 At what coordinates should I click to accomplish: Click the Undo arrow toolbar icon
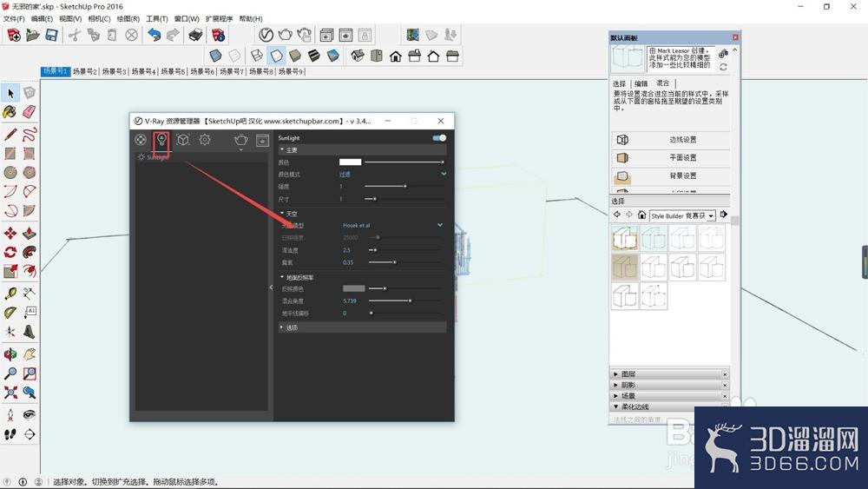155,36
